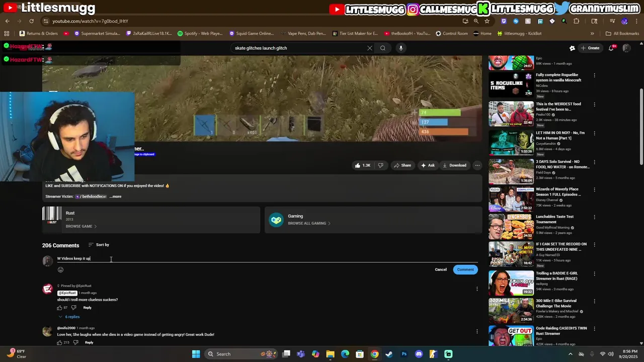644x362 pixels.
Task: Open the @EpicRust channel from the comment
Action: point(67,293)
